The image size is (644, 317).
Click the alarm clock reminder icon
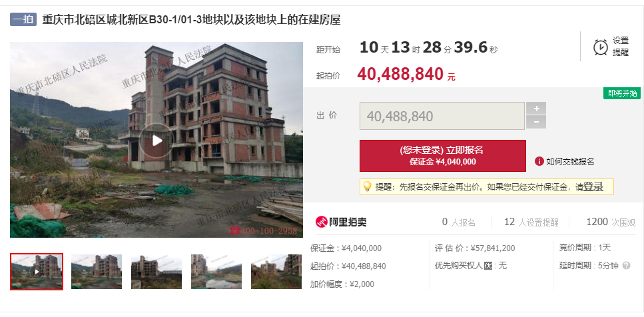pos(601,47)
